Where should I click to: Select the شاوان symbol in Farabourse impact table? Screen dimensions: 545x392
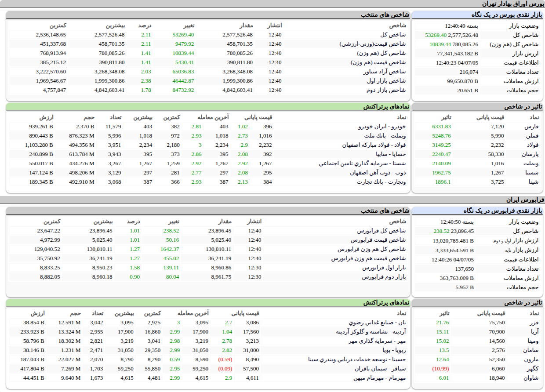click(x=531, y=378)
